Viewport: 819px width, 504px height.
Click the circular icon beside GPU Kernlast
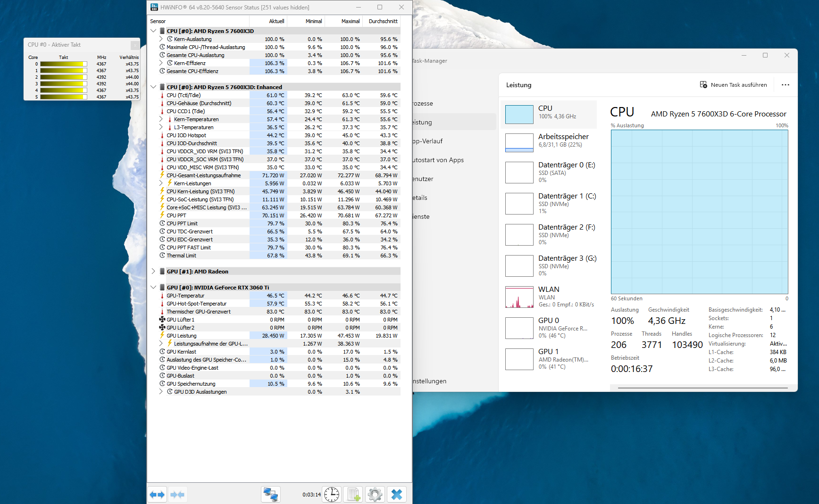point(162,352)
